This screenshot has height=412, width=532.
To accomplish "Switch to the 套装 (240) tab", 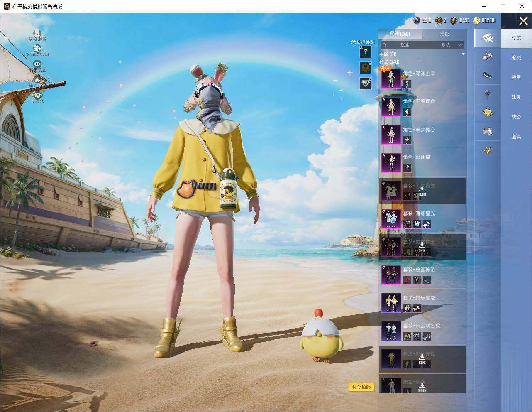I will coord(400,34).
